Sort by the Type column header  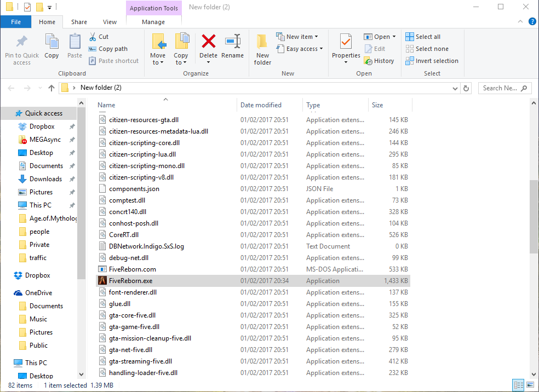coord(335,105)
